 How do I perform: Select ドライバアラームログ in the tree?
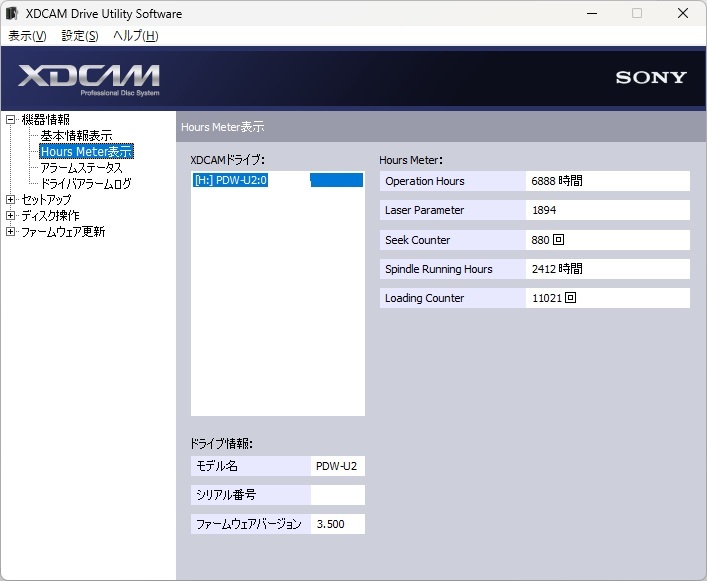(x=86, y=183)
